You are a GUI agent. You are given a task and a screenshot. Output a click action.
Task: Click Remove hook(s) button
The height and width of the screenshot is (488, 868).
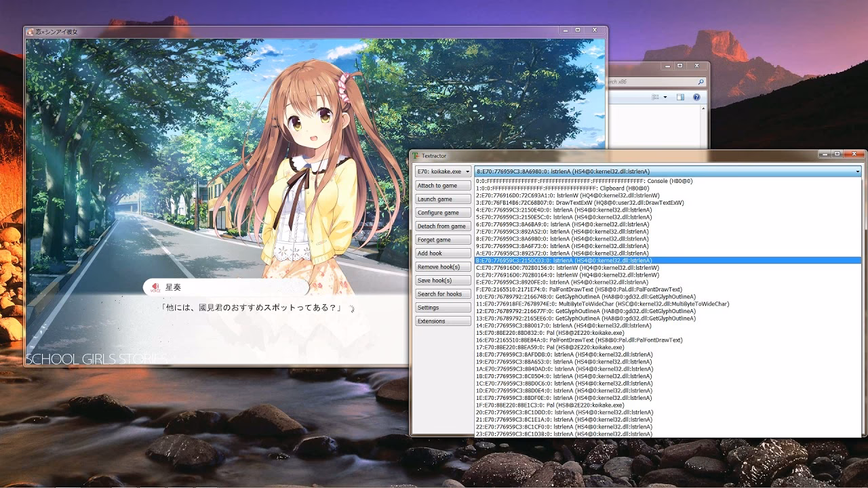pos(443,267)
